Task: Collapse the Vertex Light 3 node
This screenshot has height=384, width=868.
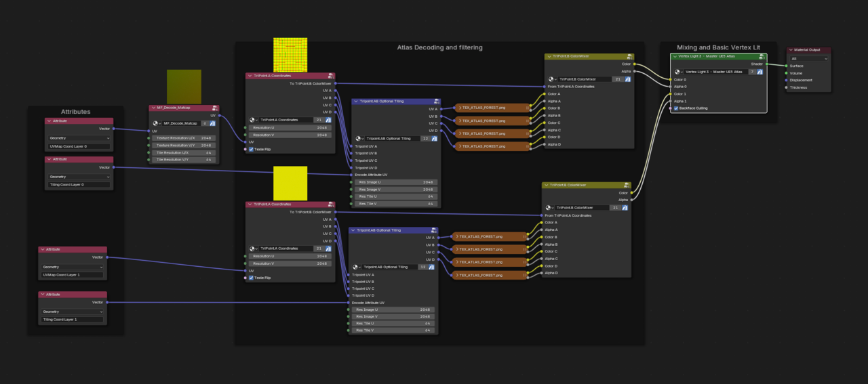Action: (x=675, y=56)
